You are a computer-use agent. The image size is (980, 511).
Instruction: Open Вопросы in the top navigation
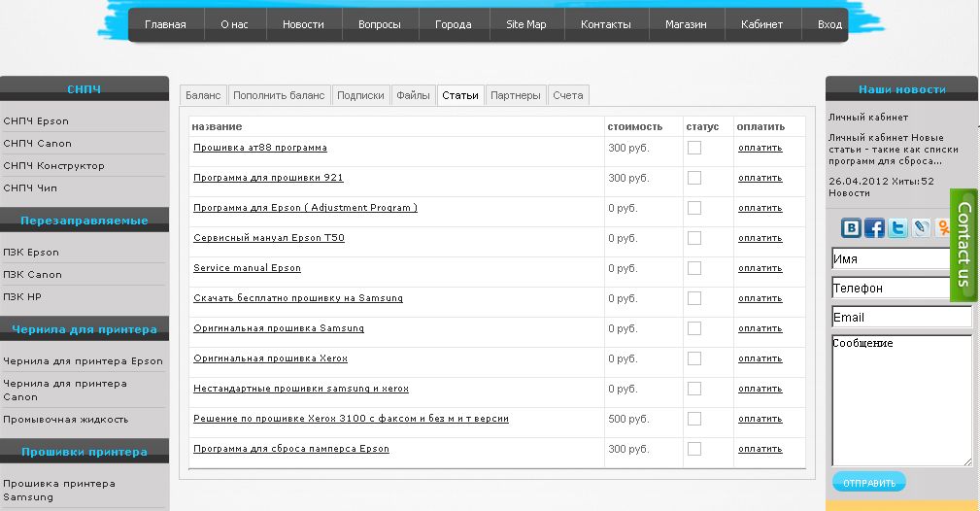coord(380,24)
